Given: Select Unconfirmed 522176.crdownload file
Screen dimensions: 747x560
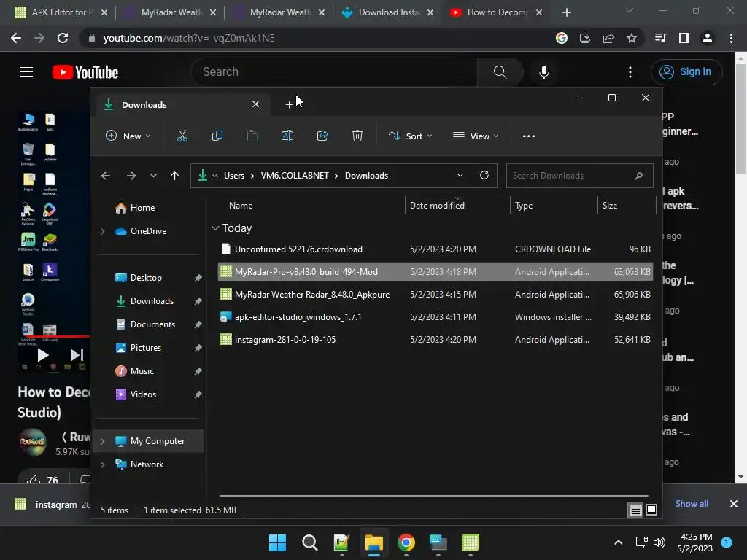Looking at the screenshot, I should (435, 249).
